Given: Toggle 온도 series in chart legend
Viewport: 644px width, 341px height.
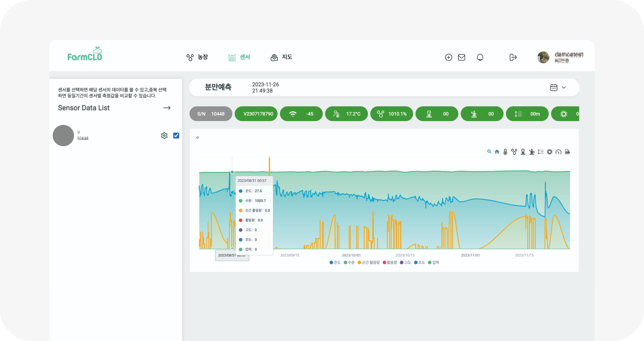Looking at the screenshot, I should (x=335, y=262).
